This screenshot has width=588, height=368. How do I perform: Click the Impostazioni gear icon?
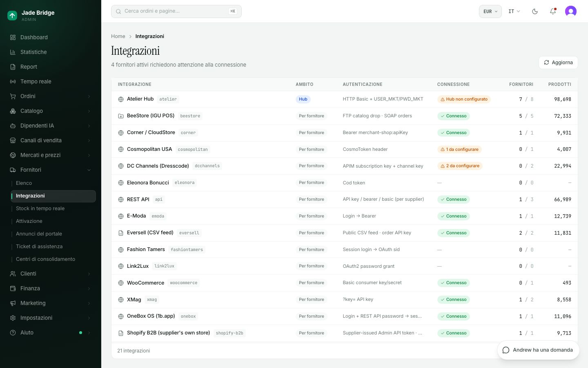pyautogui.click(x=13, y=318)
